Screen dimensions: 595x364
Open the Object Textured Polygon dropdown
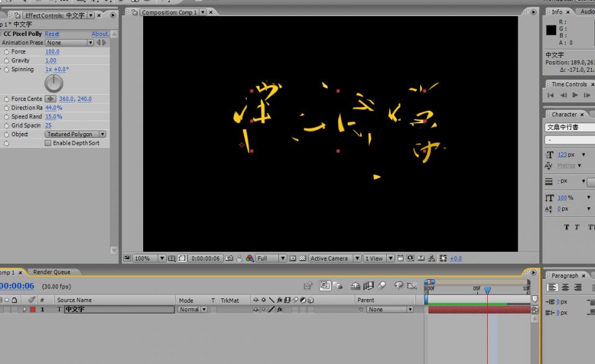click(x=75, y=134)
